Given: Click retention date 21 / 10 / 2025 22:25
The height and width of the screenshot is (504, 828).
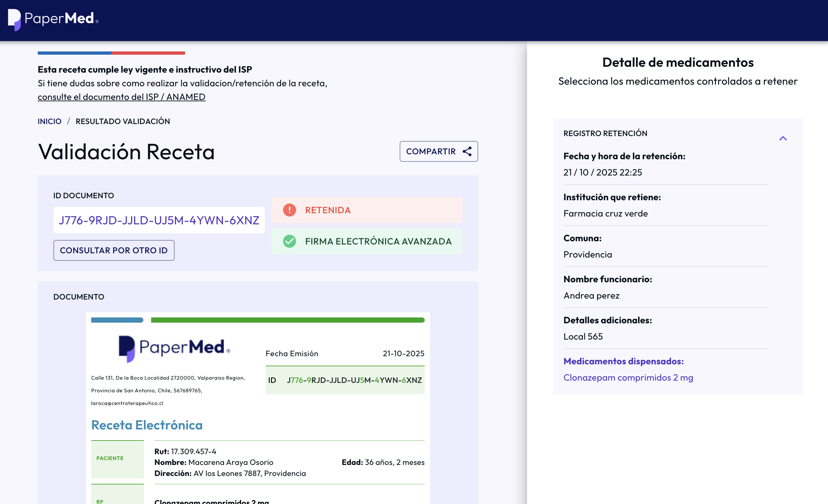Looking at the screenshot, I should 603,172.
